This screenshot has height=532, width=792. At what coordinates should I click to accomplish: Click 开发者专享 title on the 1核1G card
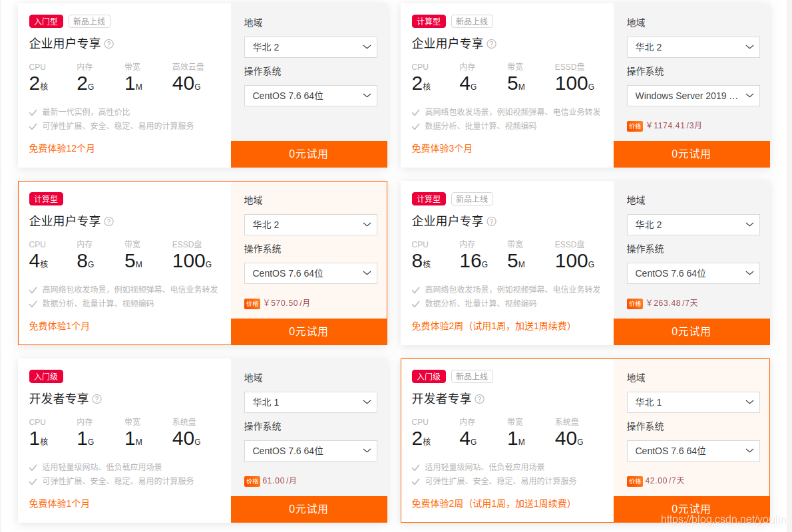pos(59,399)
